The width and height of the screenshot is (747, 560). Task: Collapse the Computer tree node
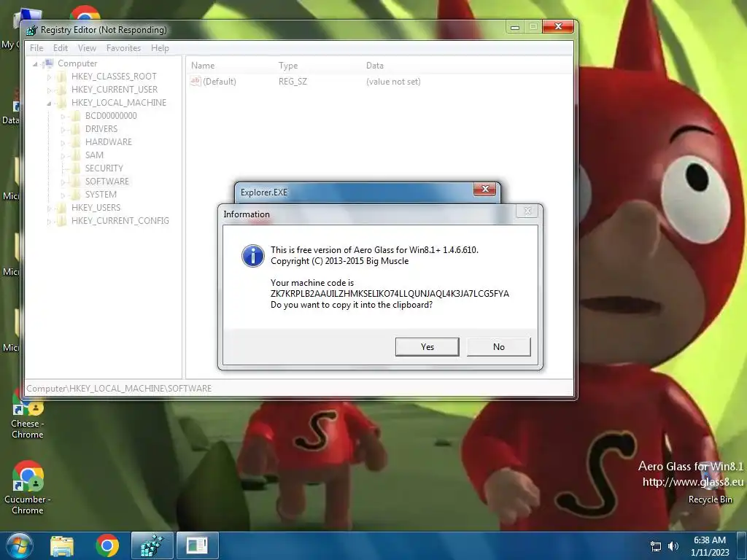[35, 64]
